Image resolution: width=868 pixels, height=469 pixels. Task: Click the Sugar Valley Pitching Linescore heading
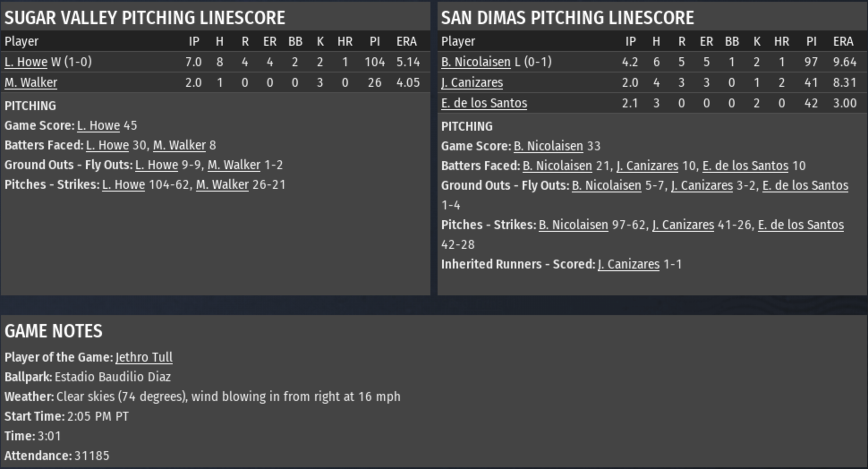(x=145, y=18)
